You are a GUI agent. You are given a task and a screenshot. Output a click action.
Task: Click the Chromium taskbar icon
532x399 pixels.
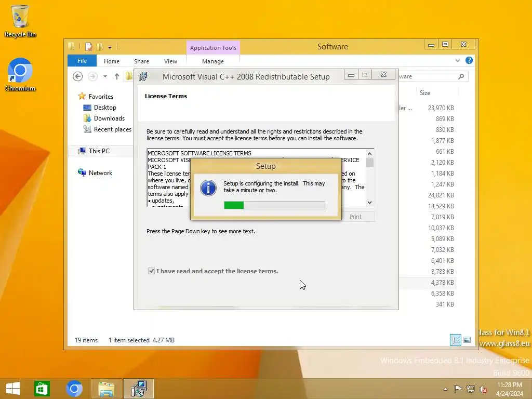74,389
